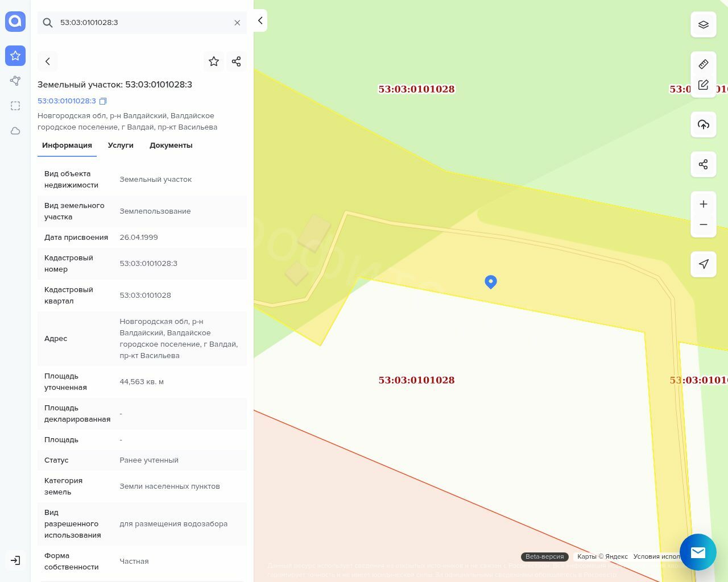Open the map layers panel

coord(704,25)
